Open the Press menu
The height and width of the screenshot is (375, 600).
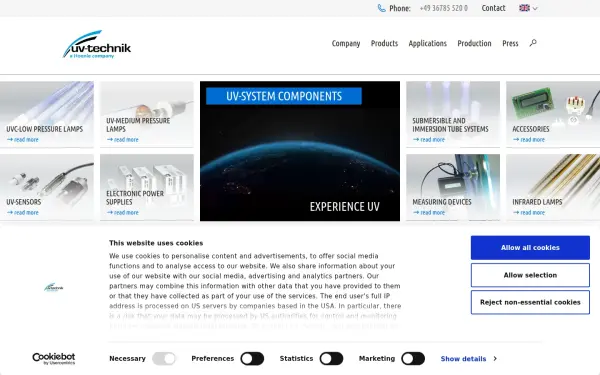click(x=510, y=43)
